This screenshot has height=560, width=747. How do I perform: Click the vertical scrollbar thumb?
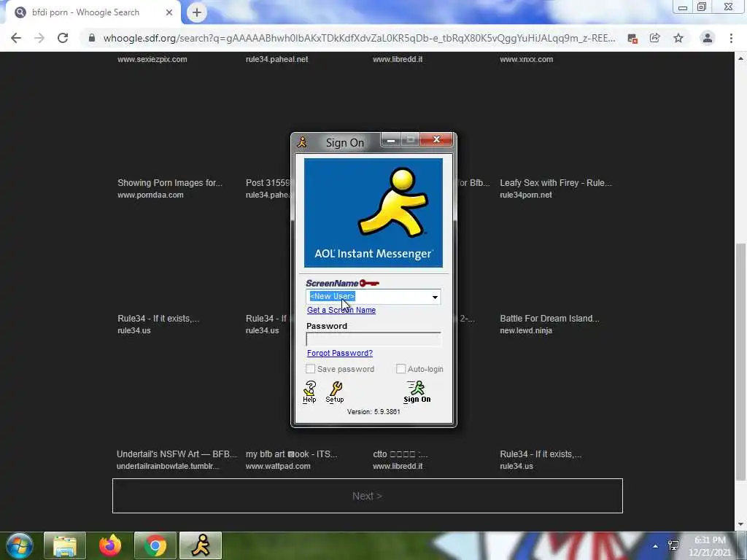point(740,362)
